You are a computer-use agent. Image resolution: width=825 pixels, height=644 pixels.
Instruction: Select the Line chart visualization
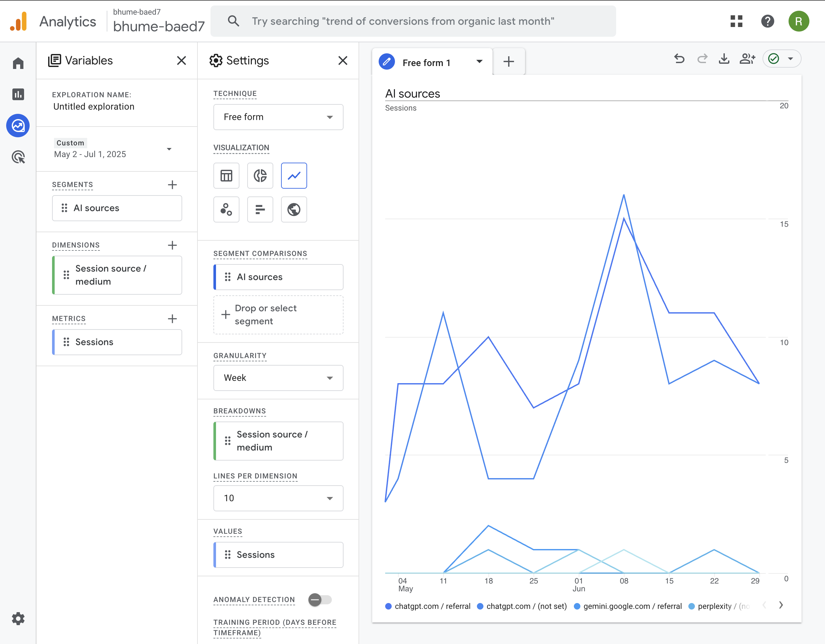(294, 176)
